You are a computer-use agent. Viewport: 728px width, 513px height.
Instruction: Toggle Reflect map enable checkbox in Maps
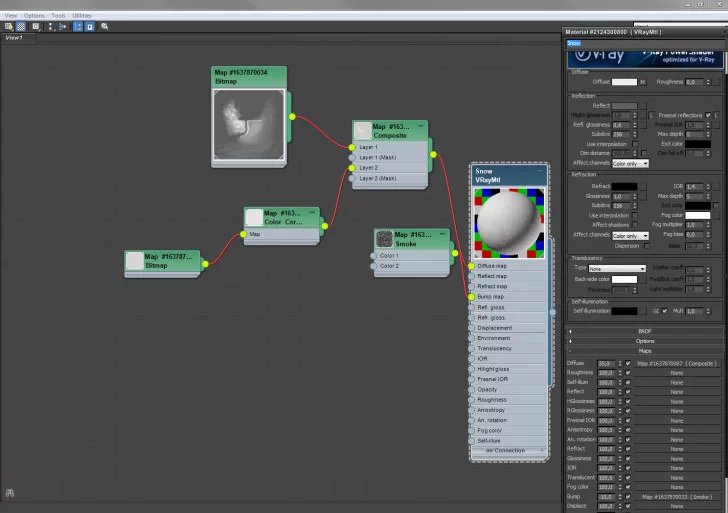(x=628, y=392)
